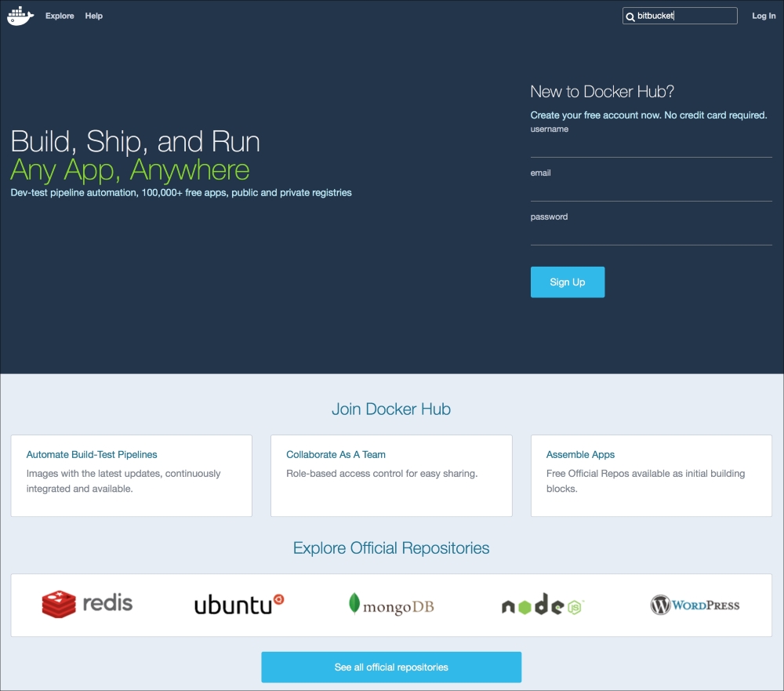
Task: Click the Join Docker Hub heading
Action: pyautogui.click(x=391, y=409)
